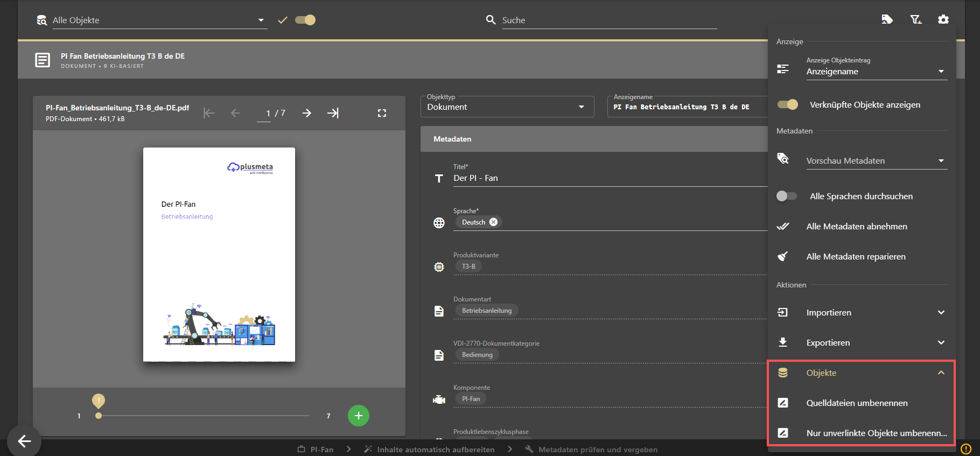
Task: Select Alle Metadaten reparieren
Action: coord(862,256)
